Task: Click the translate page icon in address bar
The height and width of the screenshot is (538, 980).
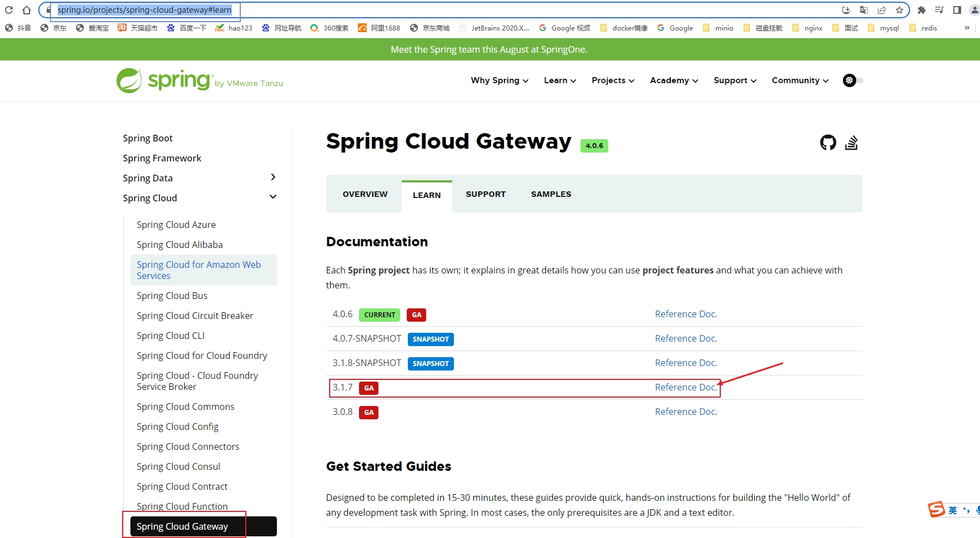Action: pos(864,10)
